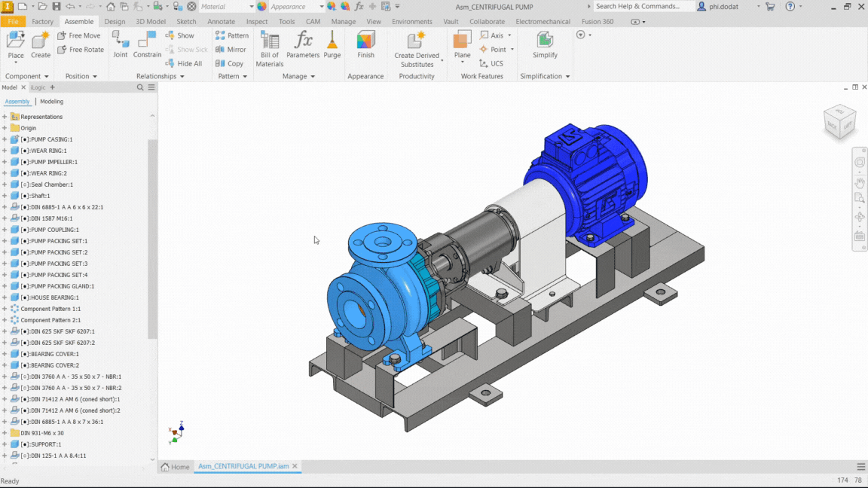The height and width of the screenshot is (488, 868).
Task: Expand the PUMP CASING:1 tree node
Action: (x=5, y=139)
